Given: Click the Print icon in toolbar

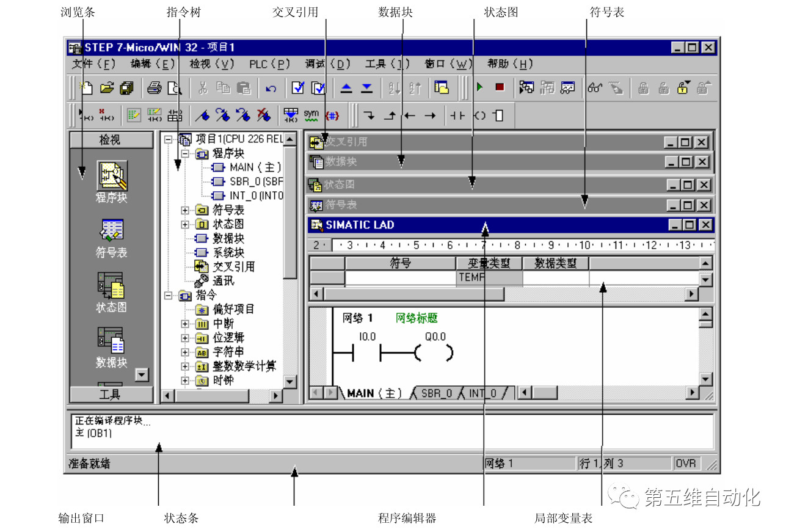Looking at the screenshot, I should (x=154, y=88).
